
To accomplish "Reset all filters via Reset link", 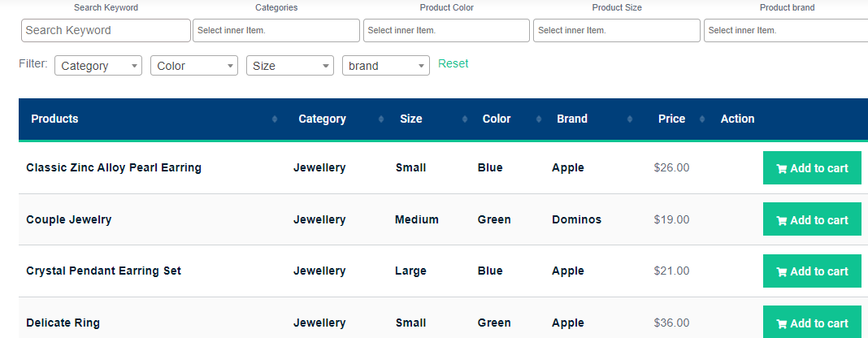I will pyautogui.click(x=453, y=63).
